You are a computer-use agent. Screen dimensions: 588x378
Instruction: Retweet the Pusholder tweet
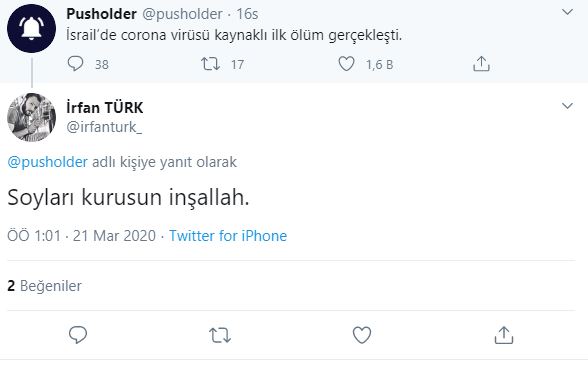point(210,64)
